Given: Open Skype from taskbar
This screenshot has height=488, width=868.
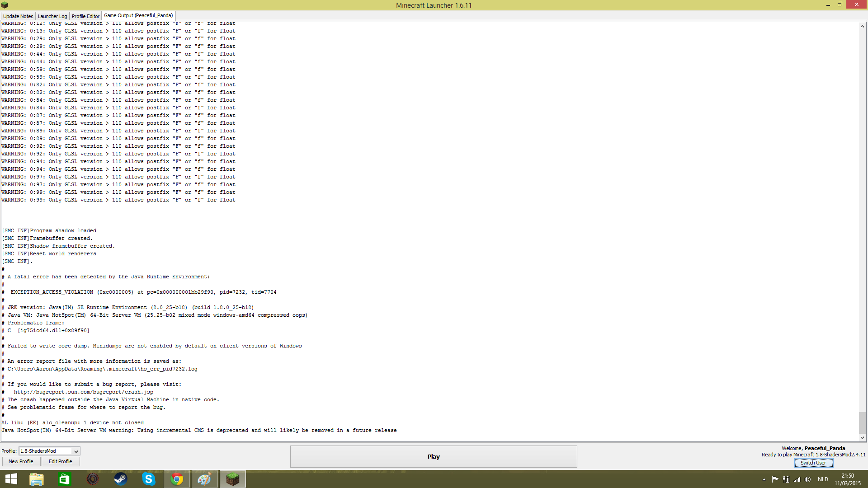Looking at the screenshot, I should point(149,479).
